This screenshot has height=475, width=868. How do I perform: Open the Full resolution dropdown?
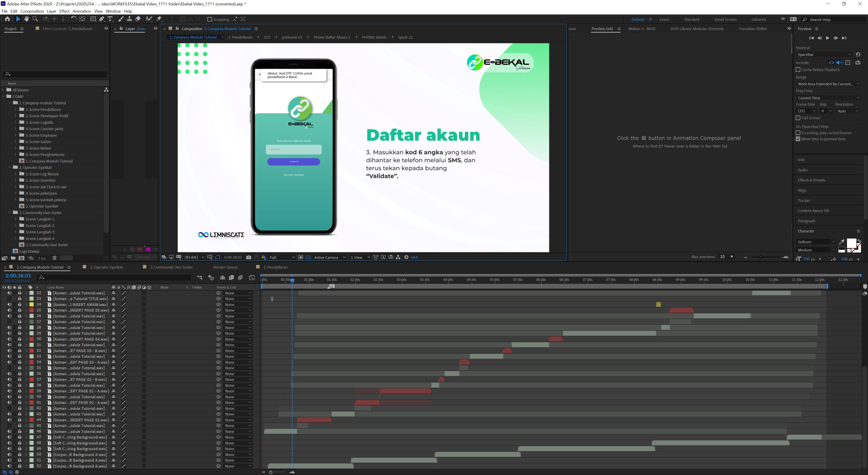pyautogui.click(x=282, y=257)
